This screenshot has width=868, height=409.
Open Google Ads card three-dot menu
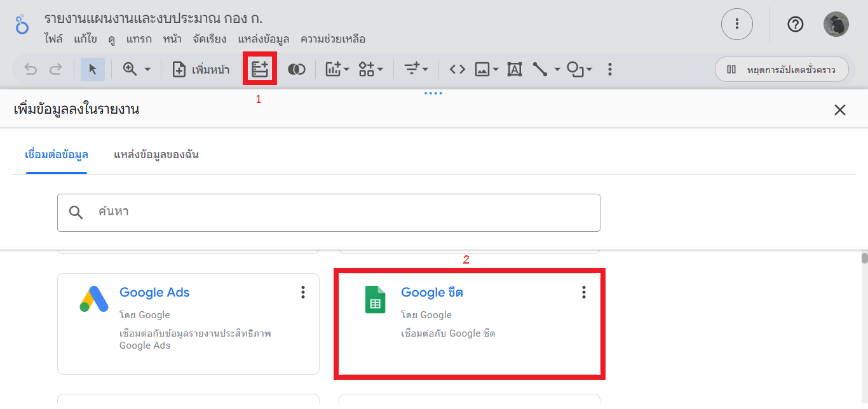(x=303, y=292)
